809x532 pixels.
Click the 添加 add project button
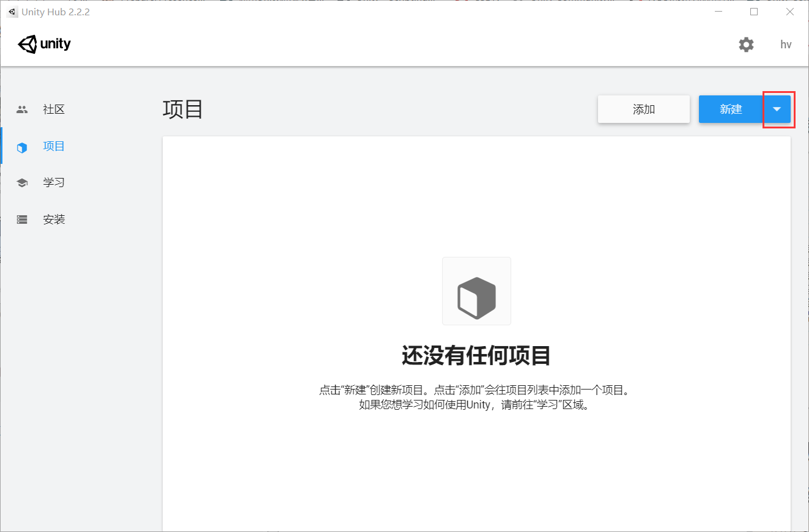tap(643, 109)
